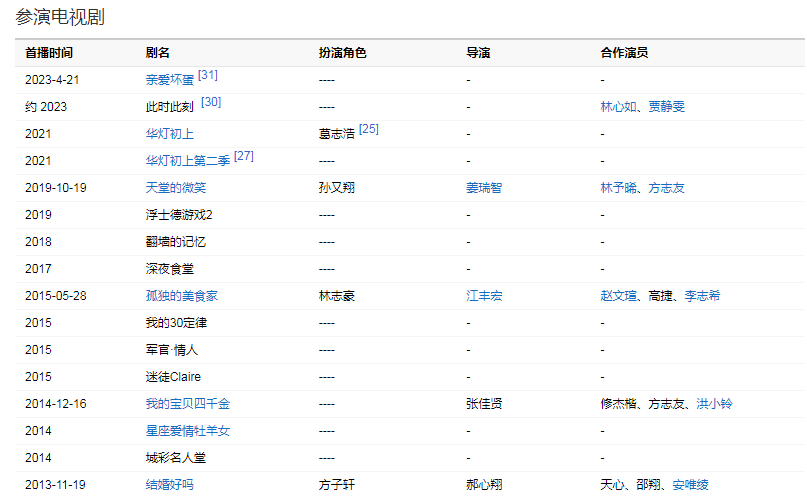Image resolution: width=807 pixels, height=497 pixels.
Task: Open the 亲爱坏蛋 drama link
Action: pyautogui.click(x=170, y=80)
